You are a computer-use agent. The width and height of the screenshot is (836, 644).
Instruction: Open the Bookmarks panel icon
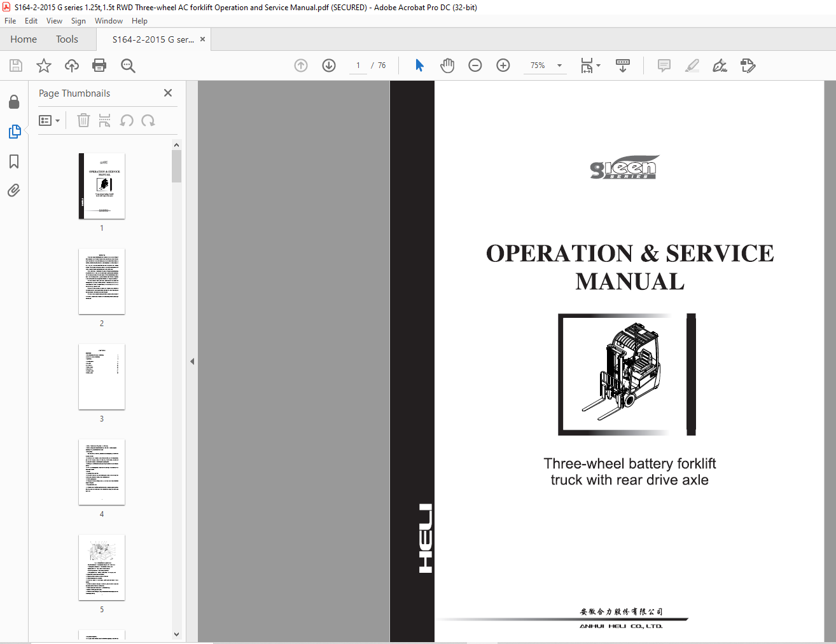[x=14, y=161]
